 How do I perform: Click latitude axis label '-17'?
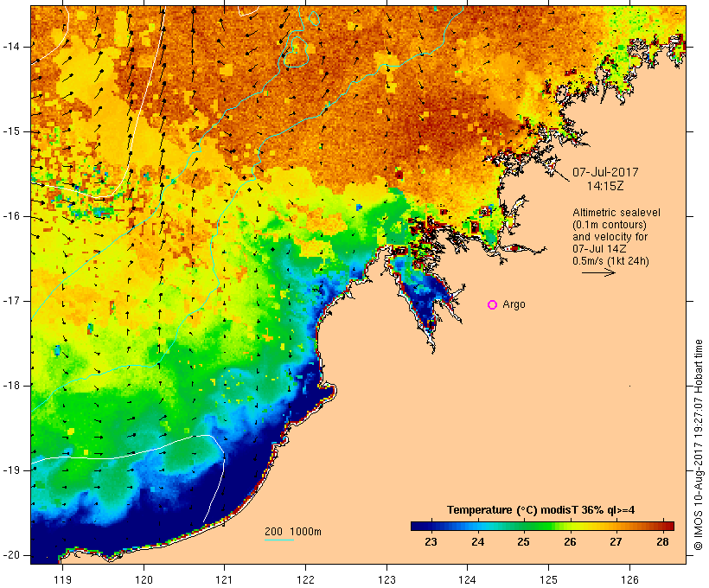click(x=11, y=301)
